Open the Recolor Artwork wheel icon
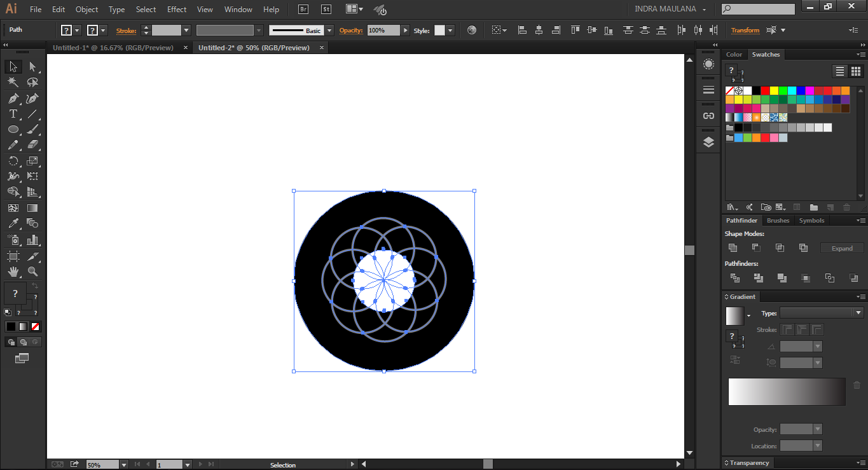The image size is (868, 470). pyautogui.click(x=471, y=30)
